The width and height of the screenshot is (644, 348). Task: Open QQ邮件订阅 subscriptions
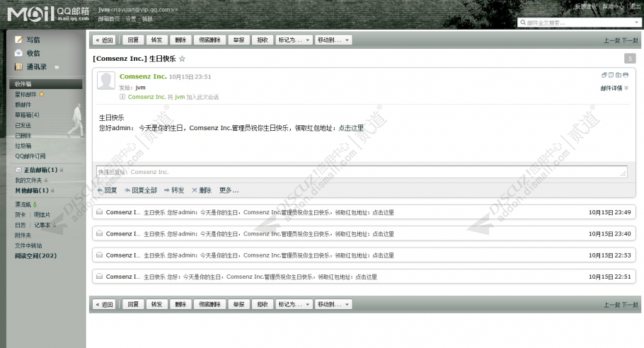[x=30, y=156]
